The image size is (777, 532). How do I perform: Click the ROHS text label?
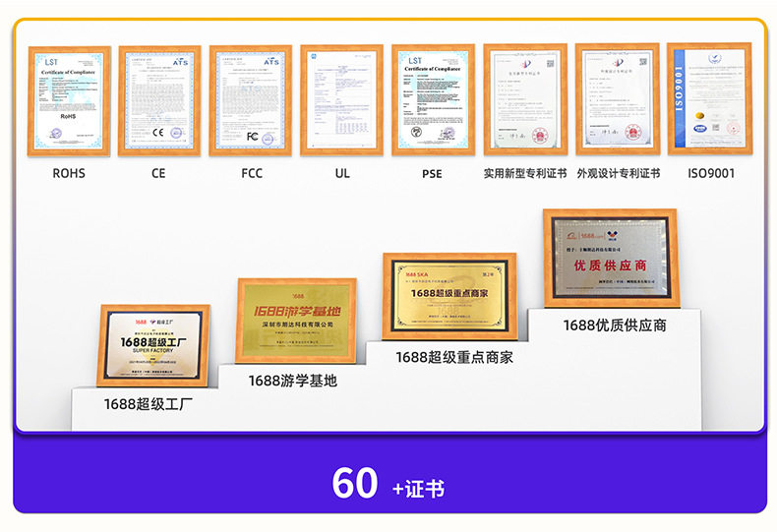coord(69,173)
